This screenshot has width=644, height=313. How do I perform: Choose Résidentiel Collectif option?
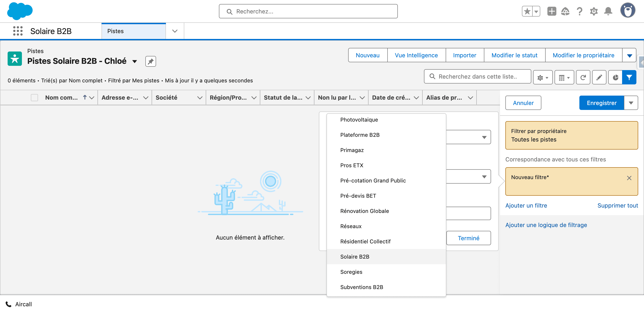pyautogui.click(x=386, y=242)
